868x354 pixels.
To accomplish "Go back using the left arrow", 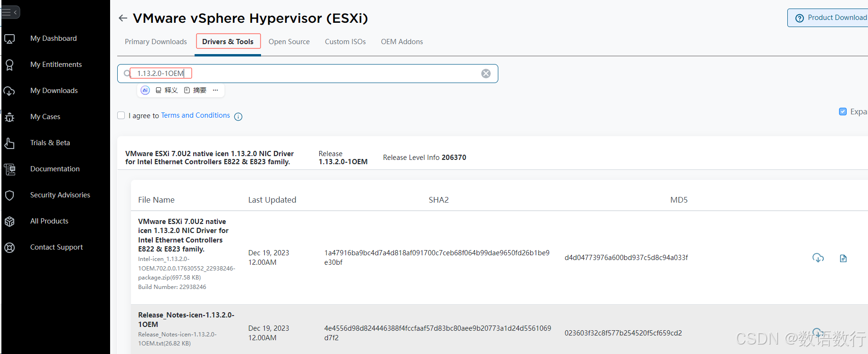I will click(123, 18).
